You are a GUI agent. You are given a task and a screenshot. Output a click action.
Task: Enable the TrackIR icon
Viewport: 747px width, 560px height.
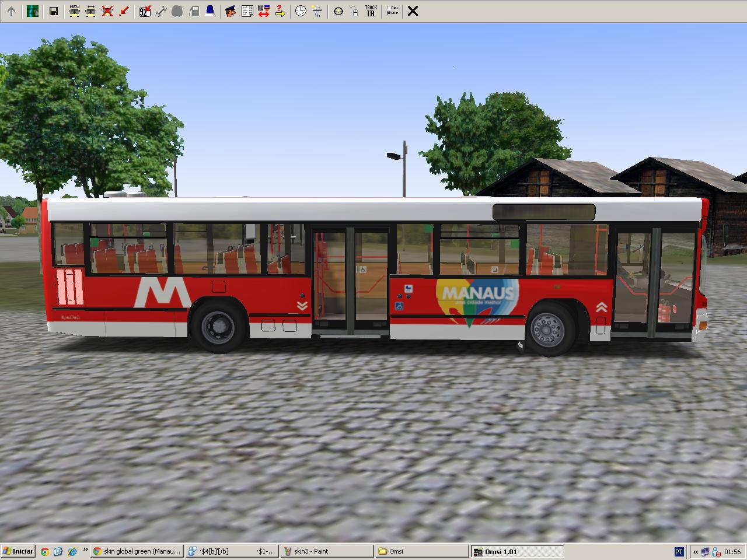371,10
